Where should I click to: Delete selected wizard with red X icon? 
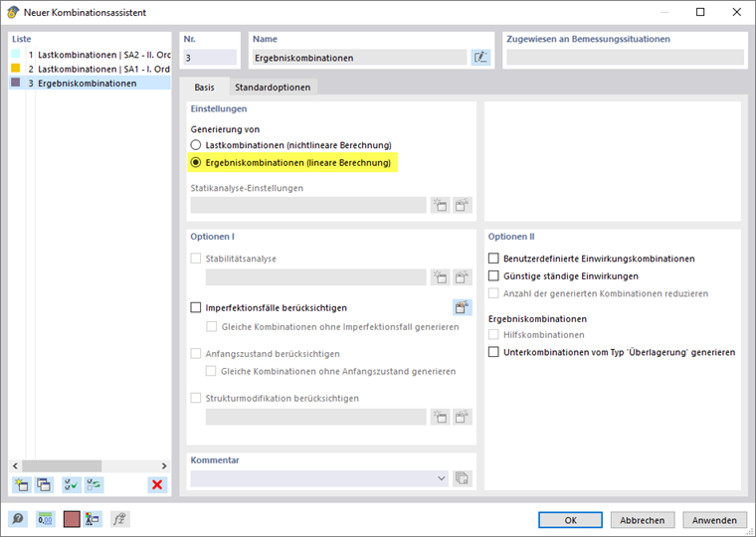tap(157, 484)
